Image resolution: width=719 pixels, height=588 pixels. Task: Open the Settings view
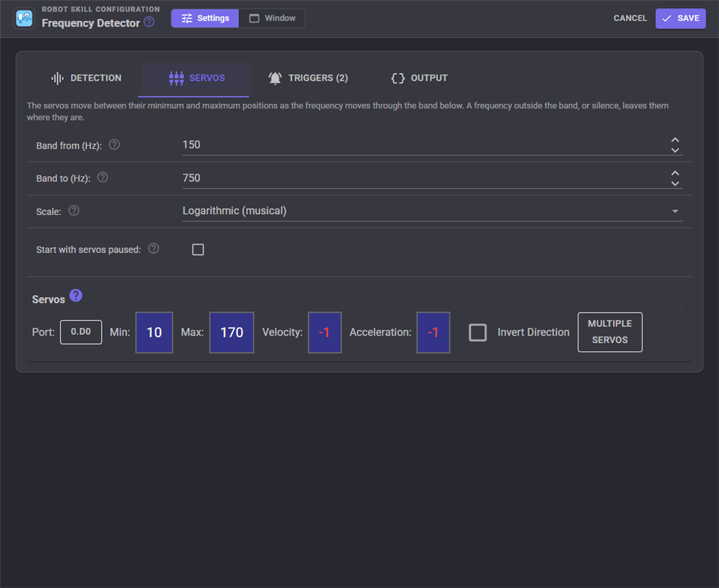point(205,18)
